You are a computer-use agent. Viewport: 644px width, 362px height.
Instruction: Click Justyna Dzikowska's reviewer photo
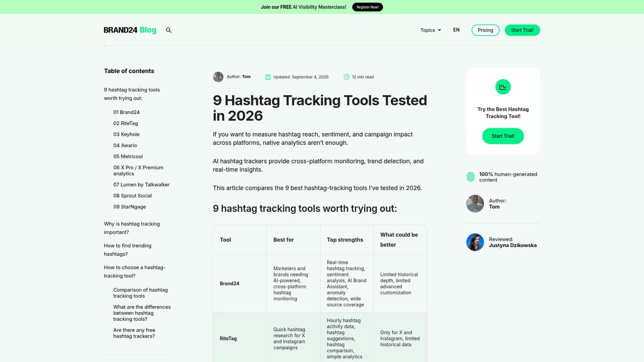pos(475,242)
